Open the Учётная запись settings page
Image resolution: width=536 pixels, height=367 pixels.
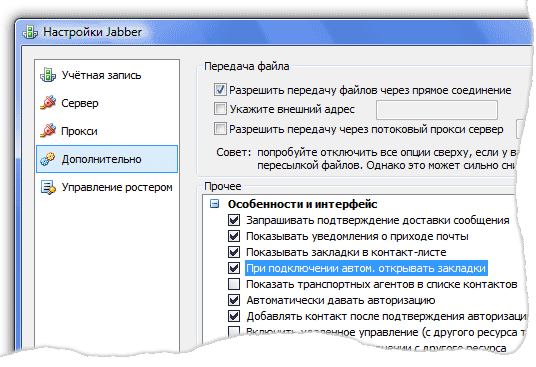pyautogui.click(x=107, y=75)
